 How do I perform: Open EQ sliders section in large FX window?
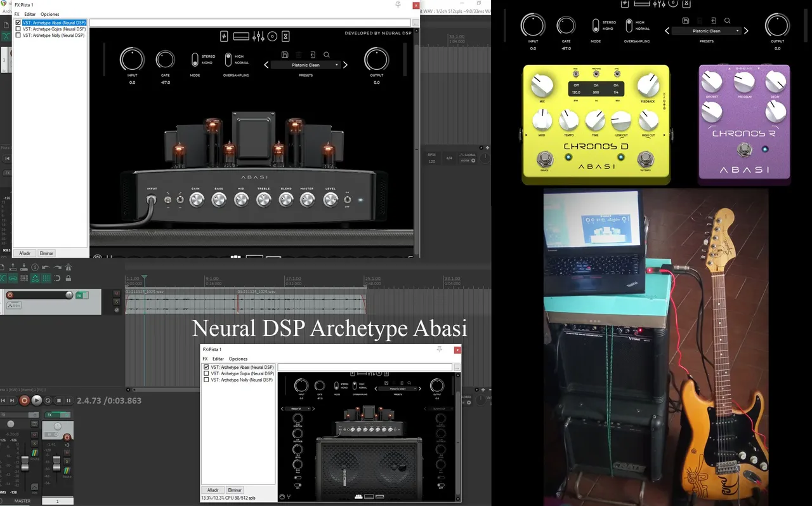click(258, 36)
